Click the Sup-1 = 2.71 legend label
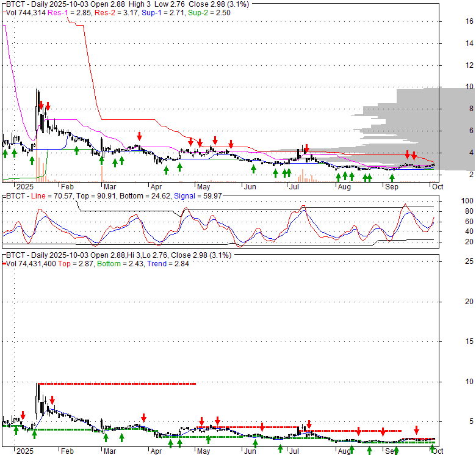Image resolution: width=476 pixels, height=455 pixels. click(163, 13)
